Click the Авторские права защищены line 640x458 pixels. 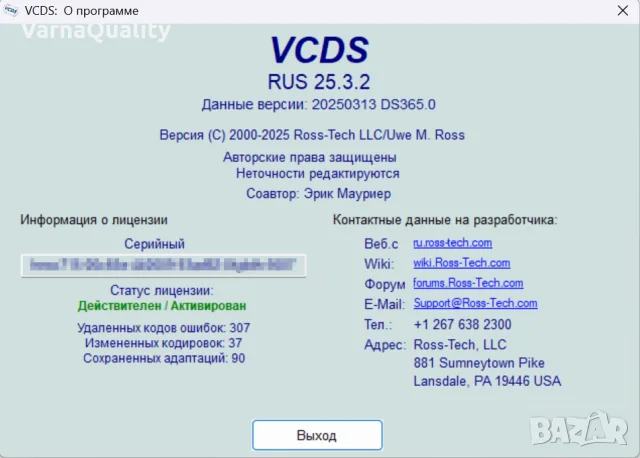point(310,157)
